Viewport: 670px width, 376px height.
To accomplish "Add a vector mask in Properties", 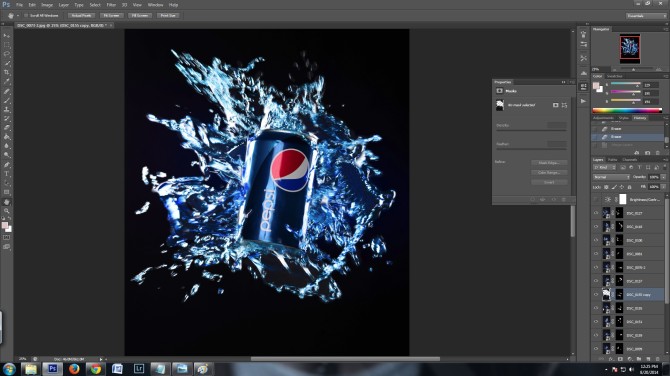I will click(564, 105).
